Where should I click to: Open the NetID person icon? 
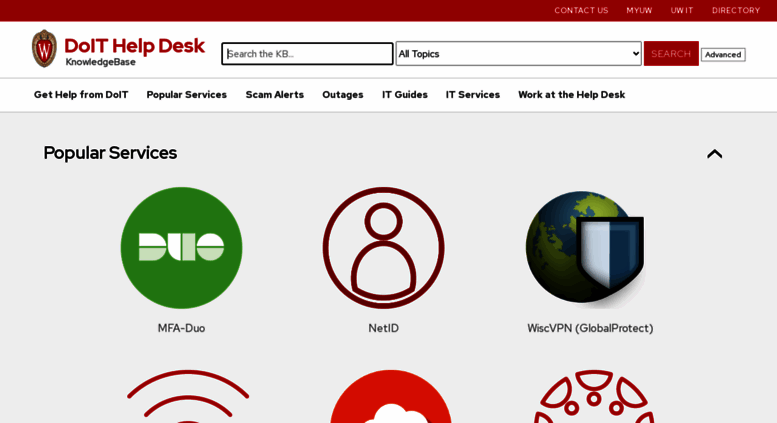tap(384, 248)
